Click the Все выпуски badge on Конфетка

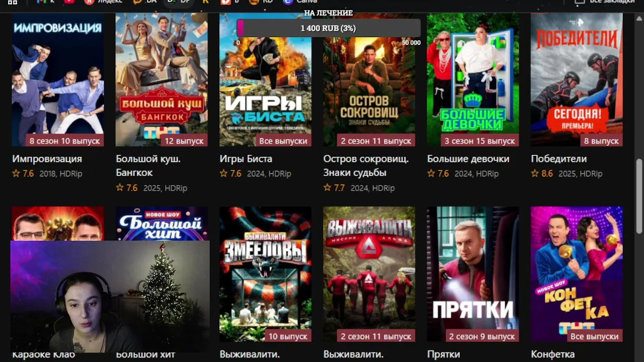[x=594, y=336]
